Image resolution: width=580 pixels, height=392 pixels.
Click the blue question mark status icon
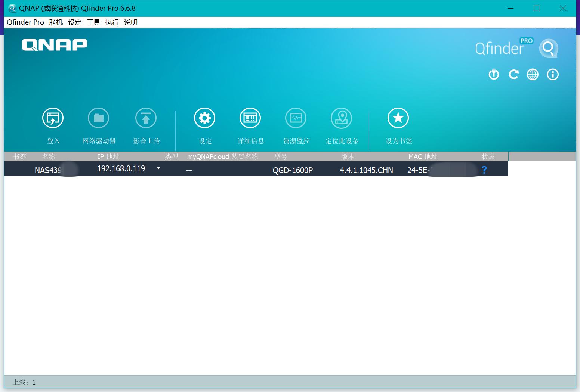coord(484,170)
